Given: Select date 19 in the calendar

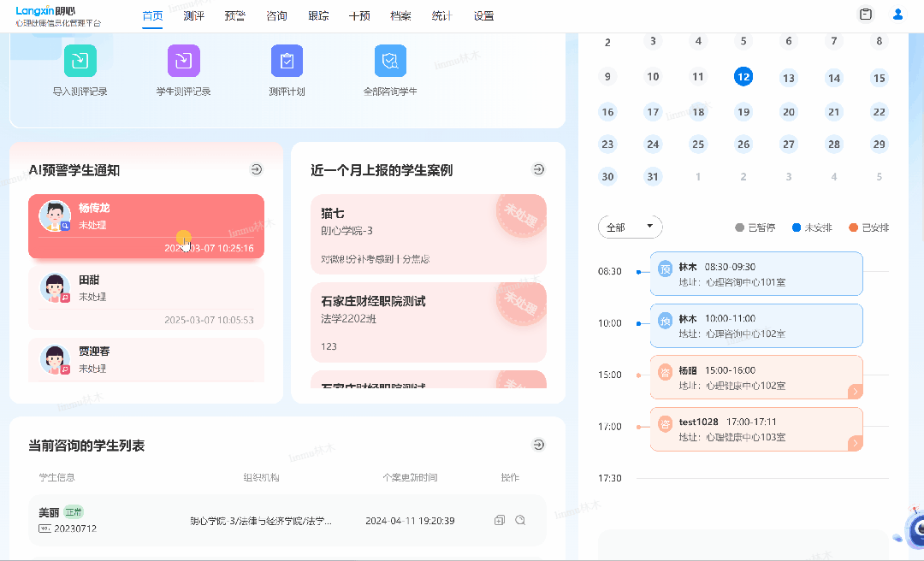Looking at the screenshot, I should click(743, 111).
